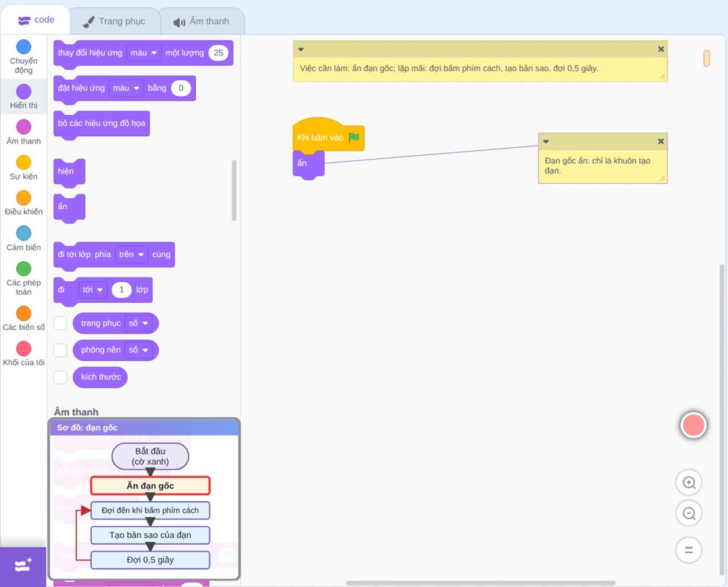Close the 'Đạn gốc ẩn' comment

661,141
